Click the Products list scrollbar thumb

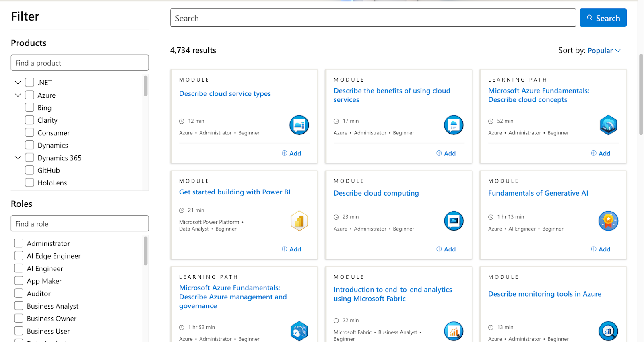(145, 86)
